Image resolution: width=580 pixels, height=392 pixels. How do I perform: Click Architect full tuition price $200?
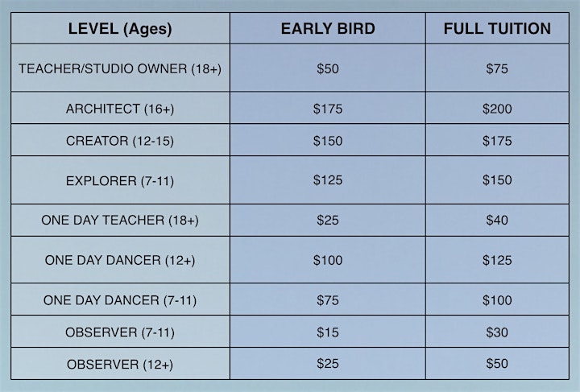(x=497, y=109)
